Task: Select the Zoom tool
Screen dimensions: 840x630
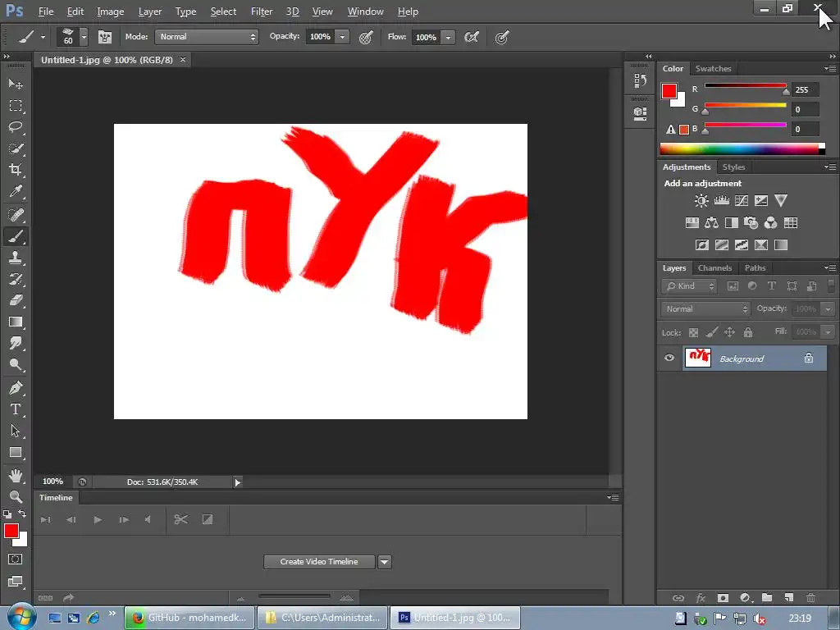Action: point(16,496)
